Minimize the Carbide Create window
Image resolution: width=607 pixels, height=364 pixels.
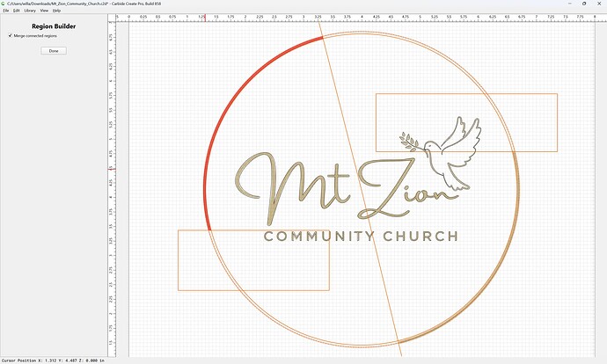[x=570, y=4]
